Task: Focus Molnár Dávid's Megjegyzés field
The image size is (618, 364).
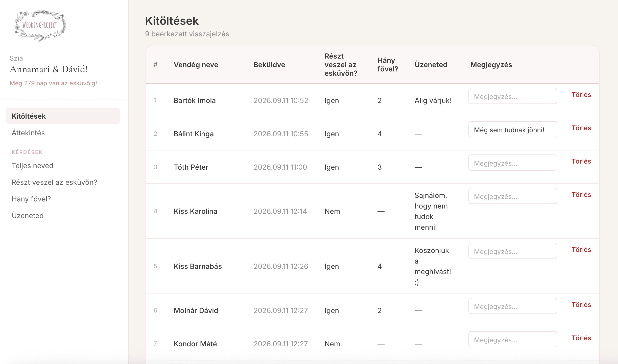Action: (513, 306)
